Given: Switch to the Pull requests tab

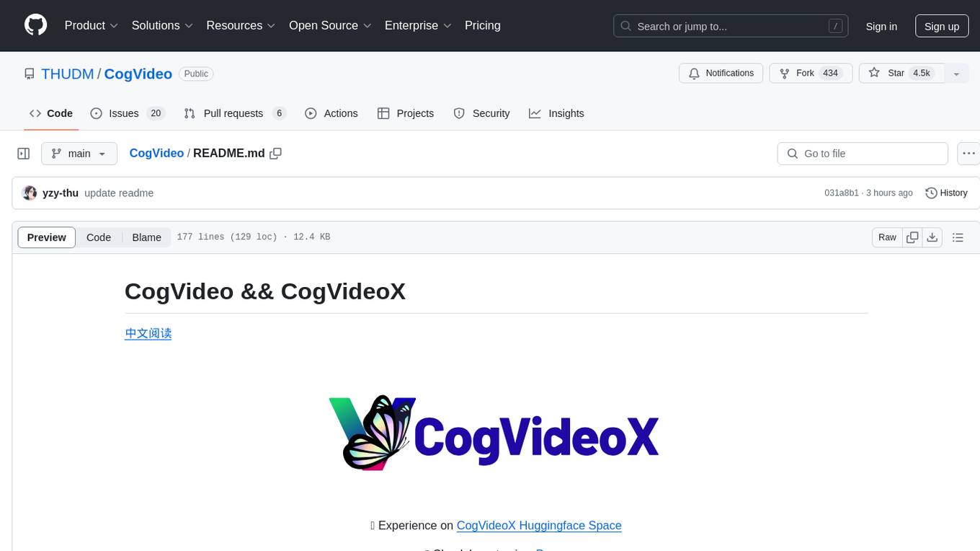Looking at the screenshot, I should coord(235,113).
